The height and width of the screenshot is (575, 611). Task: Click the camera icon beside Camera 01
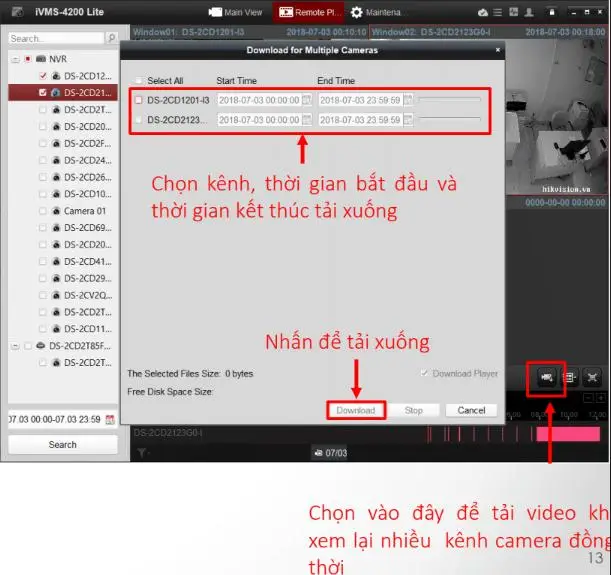pyautogui.click(x=56, y=211)
